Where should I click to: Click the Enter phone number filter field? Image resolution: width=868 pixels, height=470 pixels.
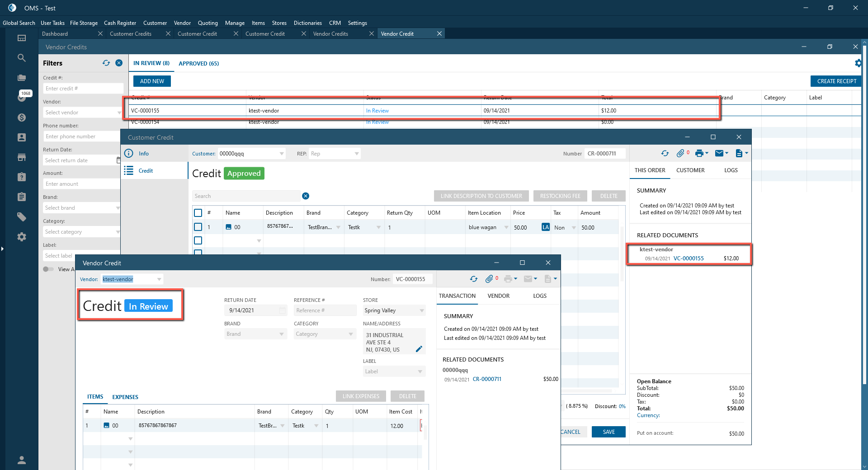82,136
